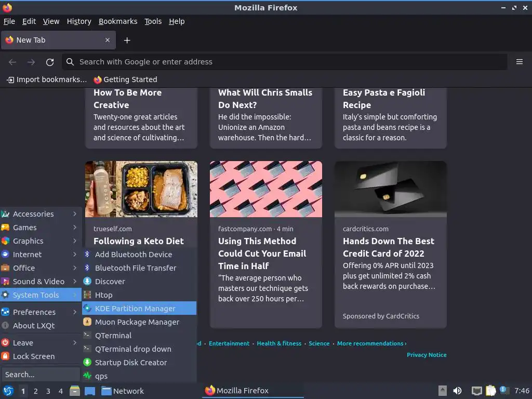Click the show desktop taskbar icon
Screen dimensions: 532x399
(90, 391)
